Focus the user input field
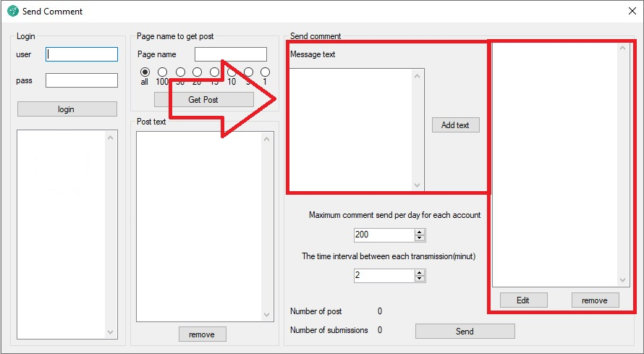Image resolution: width=644 pixels, height=354 pixels. [x=82, y=54]
